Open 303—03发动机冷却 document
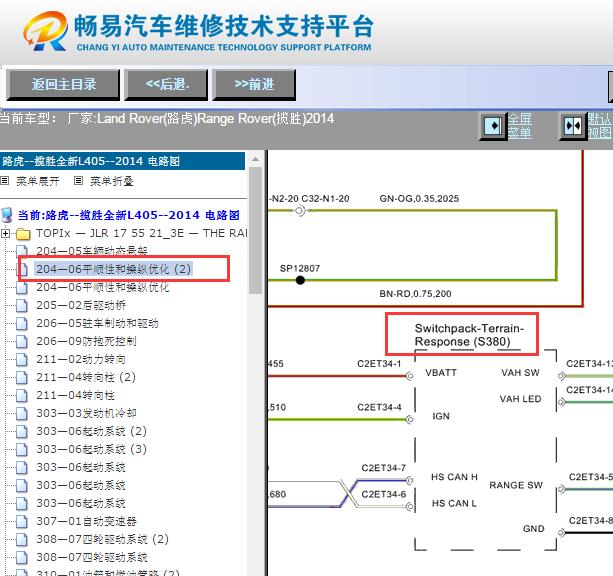The image size is (613, 576). pyautogui.click(x=86, y=413)
